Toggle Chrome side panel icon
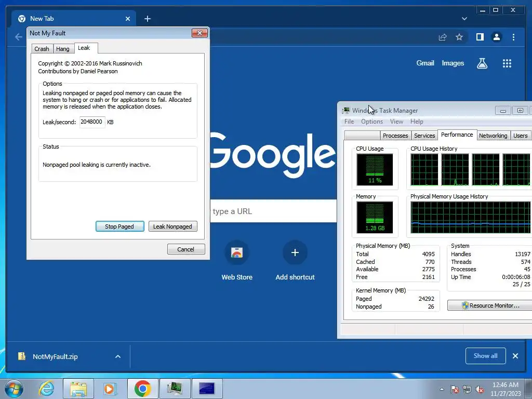Image resolution: width=532 pixels, height=399 pixels. coord(480,37)
